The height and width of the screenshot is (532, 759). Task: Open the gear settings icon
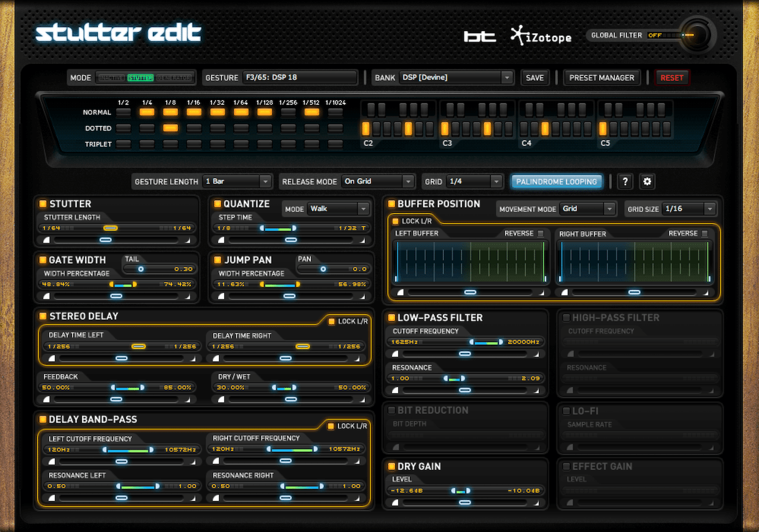[x=647, y=181]
